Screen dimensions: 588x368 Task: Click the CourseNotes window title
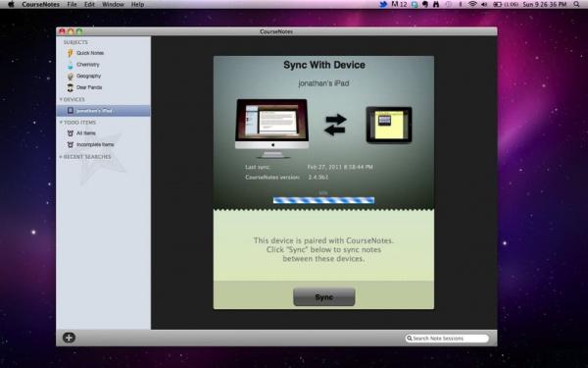point(276,31)
